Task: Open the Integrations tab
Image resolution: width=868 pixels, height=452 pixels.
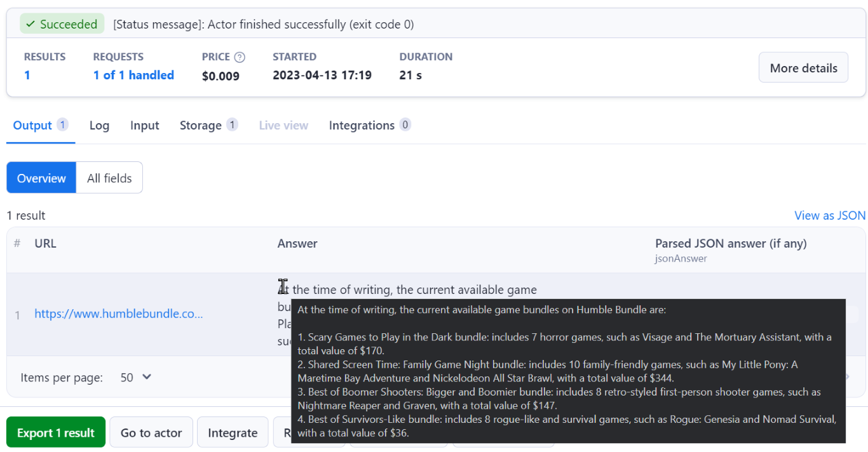Action: pyautogui.click(x=362, y=125)
